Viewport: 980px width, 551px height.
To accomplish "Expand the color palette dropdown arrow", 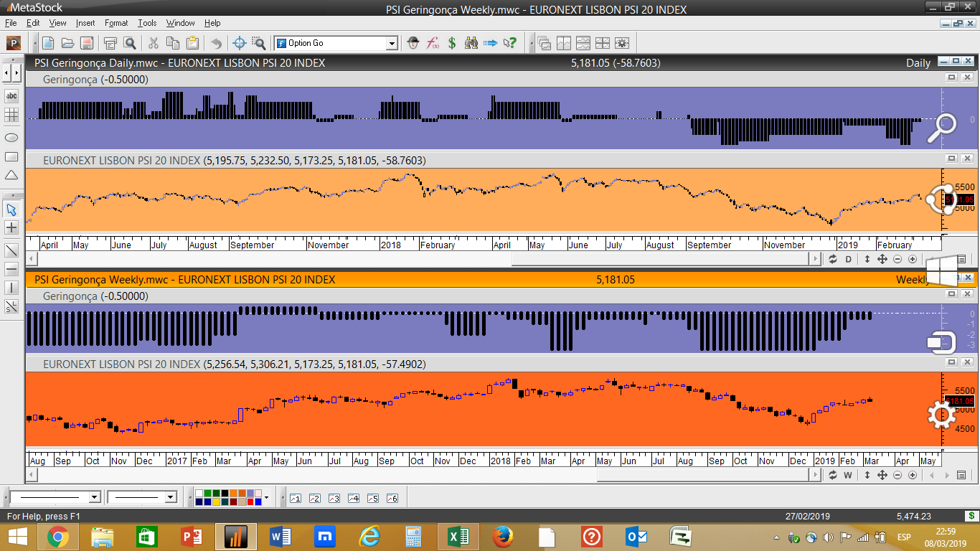I will (266, 497).
